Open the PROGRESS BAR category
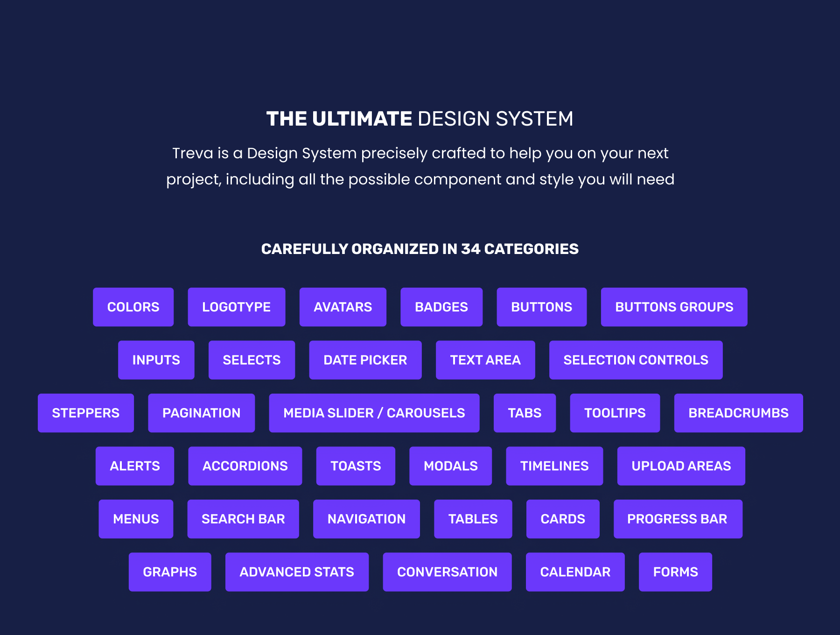840x635 pixels. 678,519
